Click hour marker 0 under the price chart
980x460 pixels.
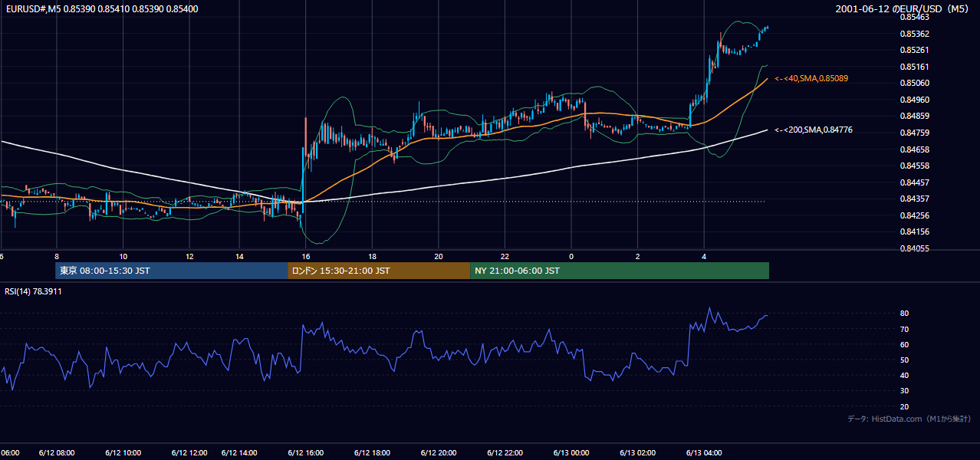click(571, 256)
